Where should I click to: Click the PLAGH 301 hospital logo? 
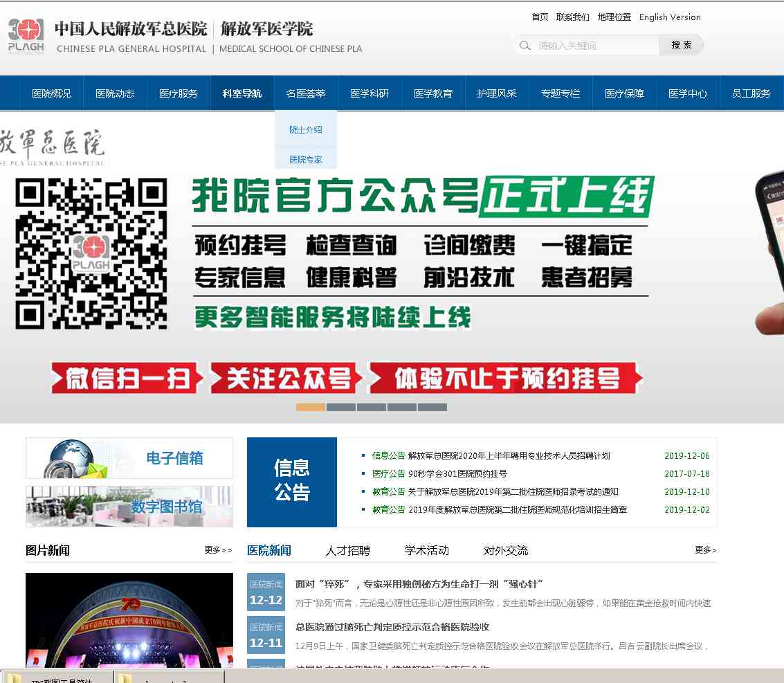tap(26, 36)
